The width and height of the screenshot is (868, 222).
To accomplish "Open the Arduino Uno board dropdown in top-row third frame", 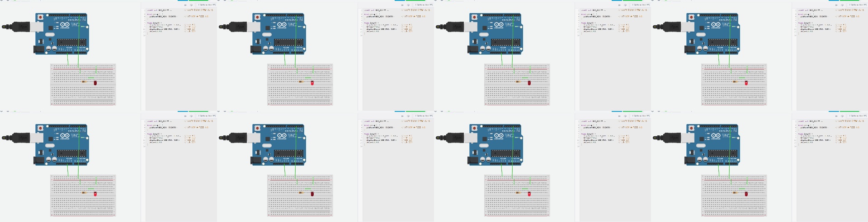I will [x=640, y=5].
